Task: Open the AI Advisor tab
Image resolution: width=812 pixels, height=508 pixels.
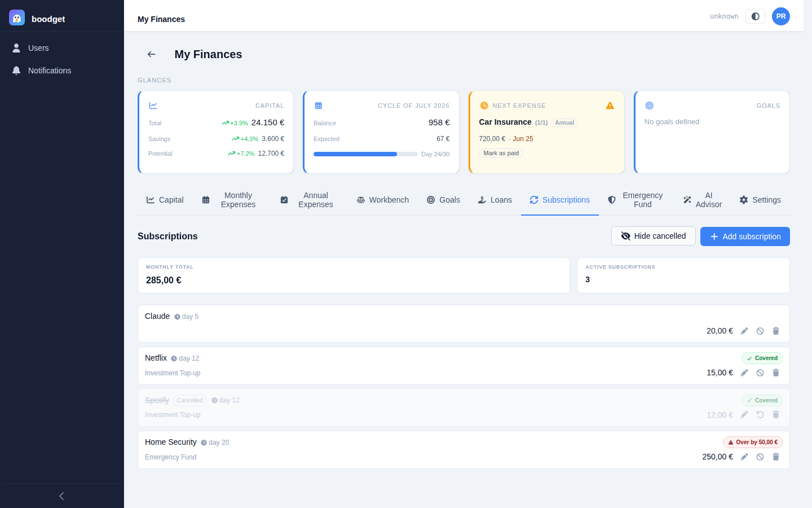Action: pyautogui.click(x=702, y=200)
